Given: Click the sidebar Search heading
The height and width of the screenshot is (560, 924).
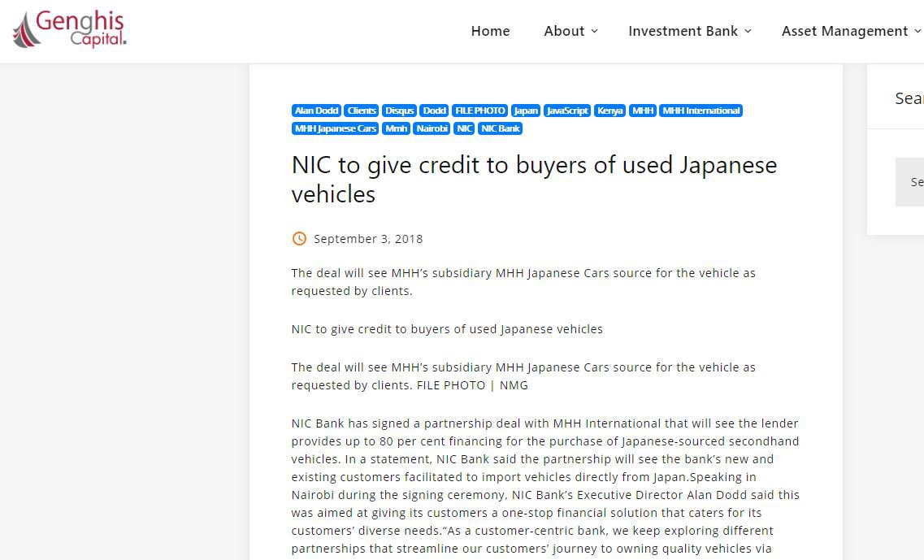Looking at the screenshot, I should pyautogui.click(x=909, y=98).
